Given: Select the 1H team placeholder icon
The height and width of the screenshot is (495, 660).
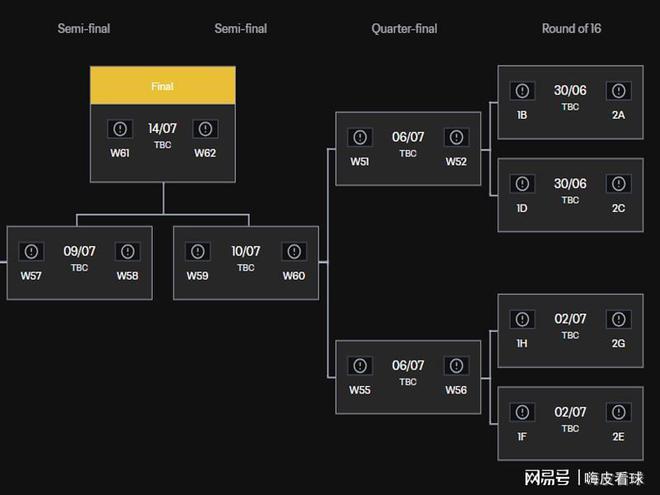Looking at the screenshot, I should [x=522, y=320].
